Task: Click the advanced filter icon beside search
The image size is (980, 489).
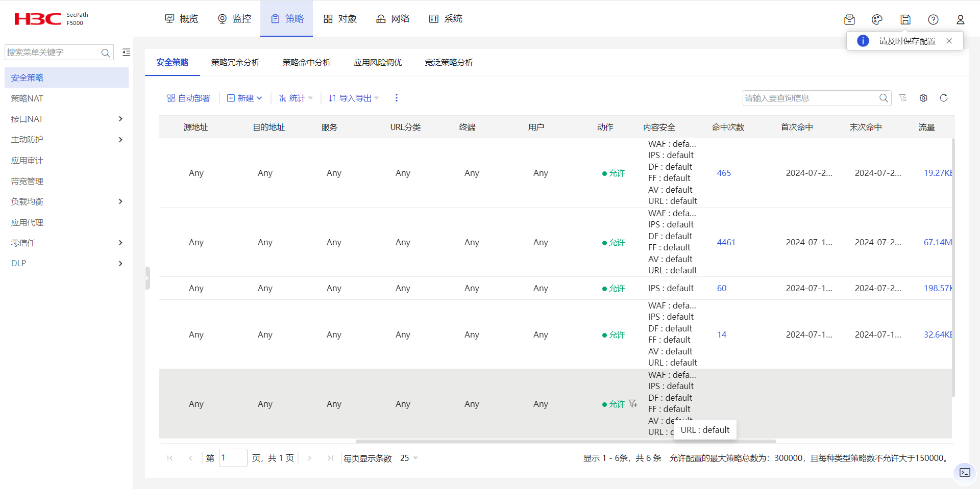Action: 903,98
